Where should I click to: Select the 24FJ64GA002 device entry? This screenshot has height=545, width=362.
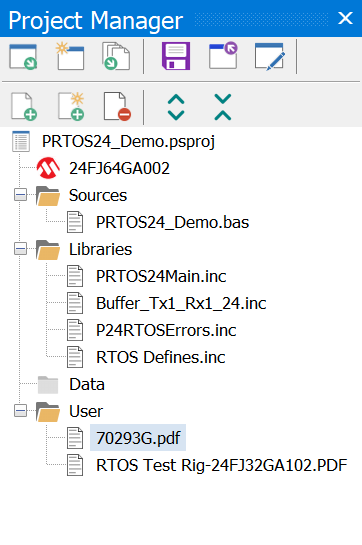click(x=119, y=168)
